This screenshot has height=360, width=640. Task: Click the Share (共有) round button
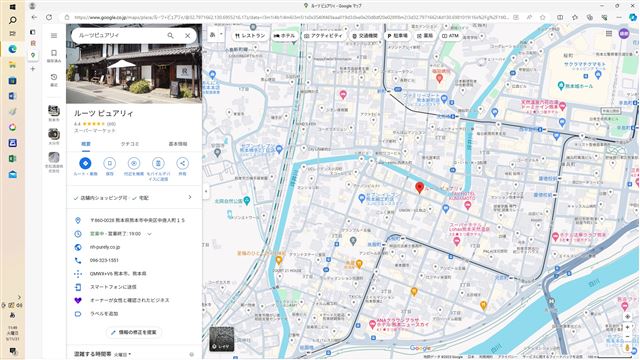(x=182, y=163)
